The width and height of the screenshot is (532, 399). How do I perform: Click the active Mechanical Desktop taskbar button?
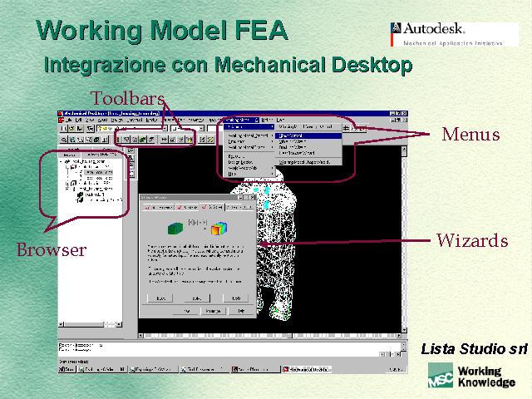pos(307,369)
